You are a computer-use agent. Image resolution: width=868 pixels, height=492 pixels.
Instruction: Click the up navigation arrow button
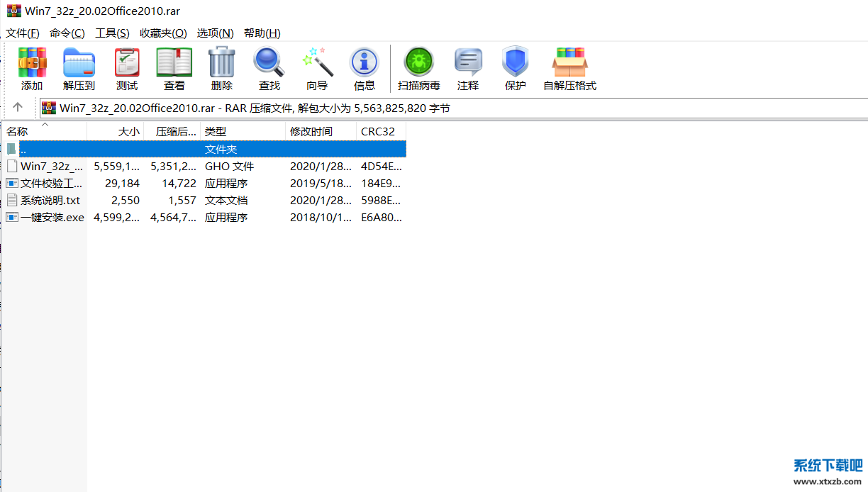click(x=18, y=107)
